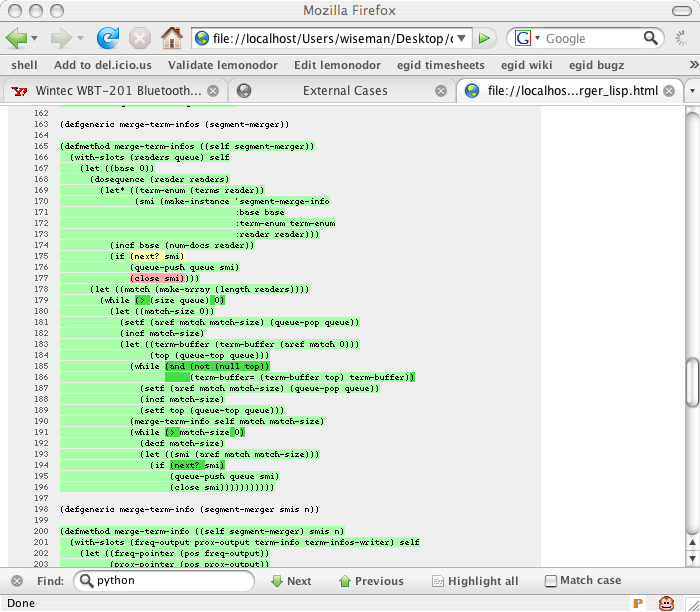The image size is (700, 612).
Task: Click the Stop loading X icon
Action: [x=140, y=38]
